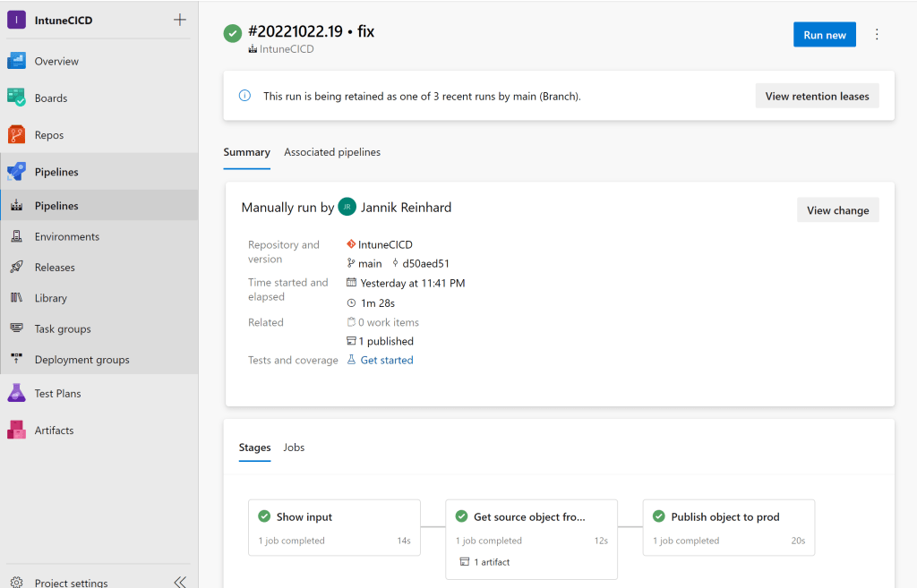Click the plus icon next to IntuneCICD
917x588 pixels.
point(180,20)
